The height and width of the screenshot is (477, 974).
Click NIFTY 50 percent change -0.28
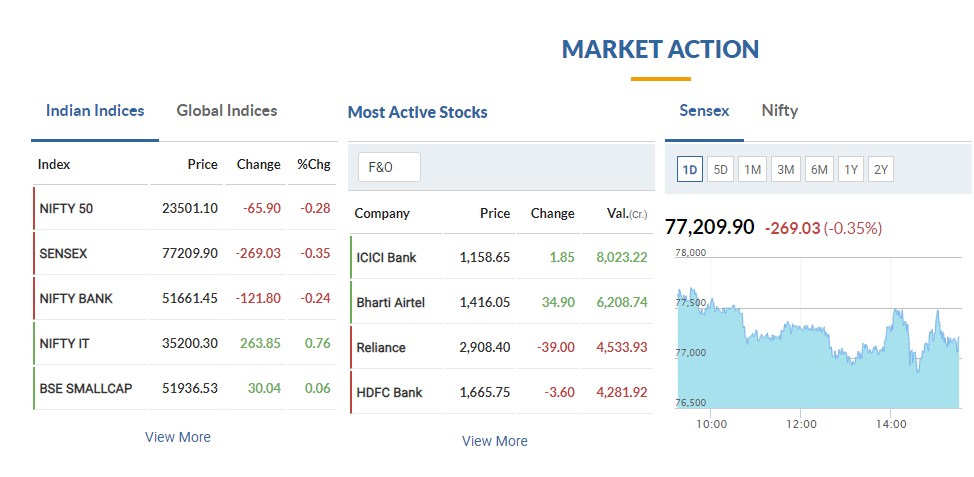point(316,209)
